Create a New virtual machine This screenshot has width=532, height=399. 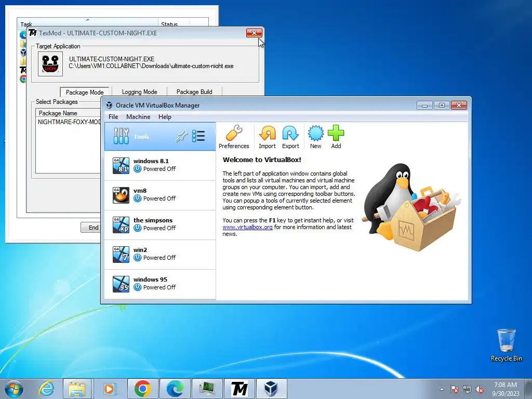315,137
